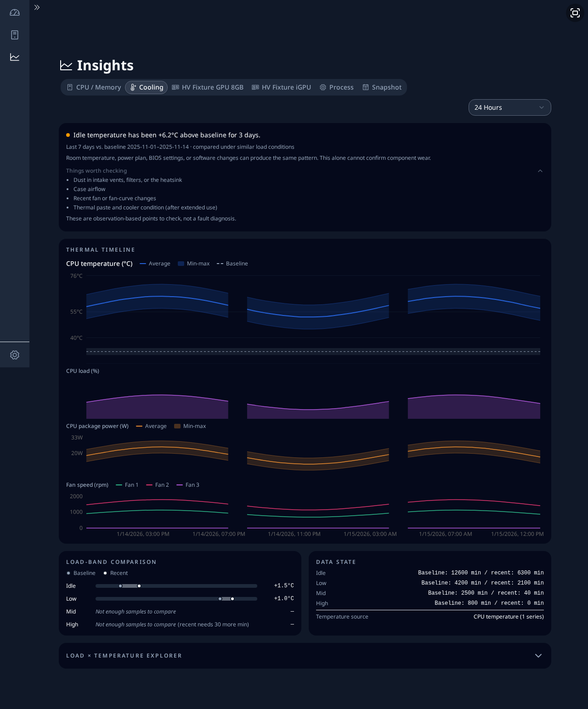Click Mid row 'Not enough samples to compare'

pos(136,612)
